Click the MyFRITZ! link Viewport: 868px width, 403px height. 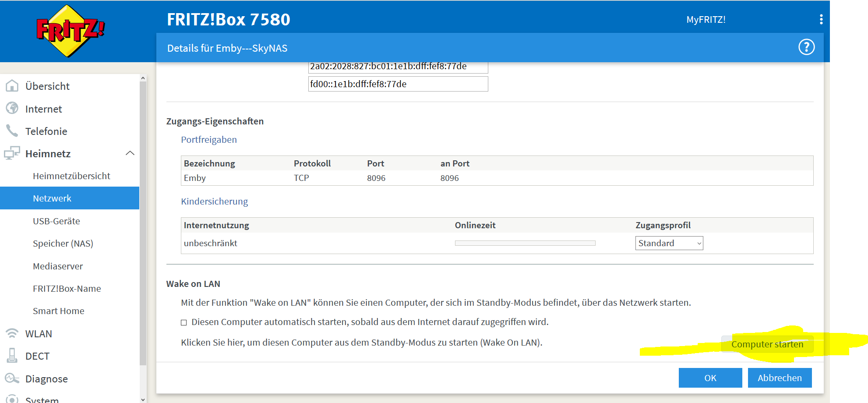pyautogui.click(x=706, y=20)
